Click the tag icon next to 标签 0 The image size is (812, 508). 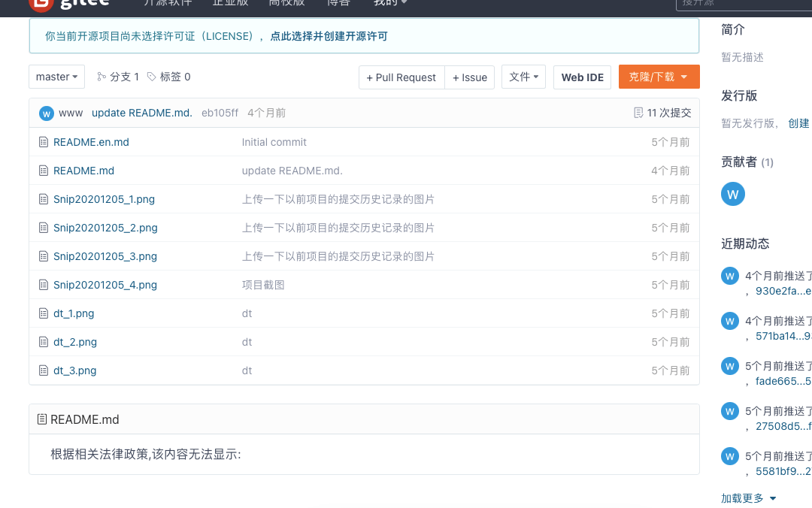(x=150, y=76)
